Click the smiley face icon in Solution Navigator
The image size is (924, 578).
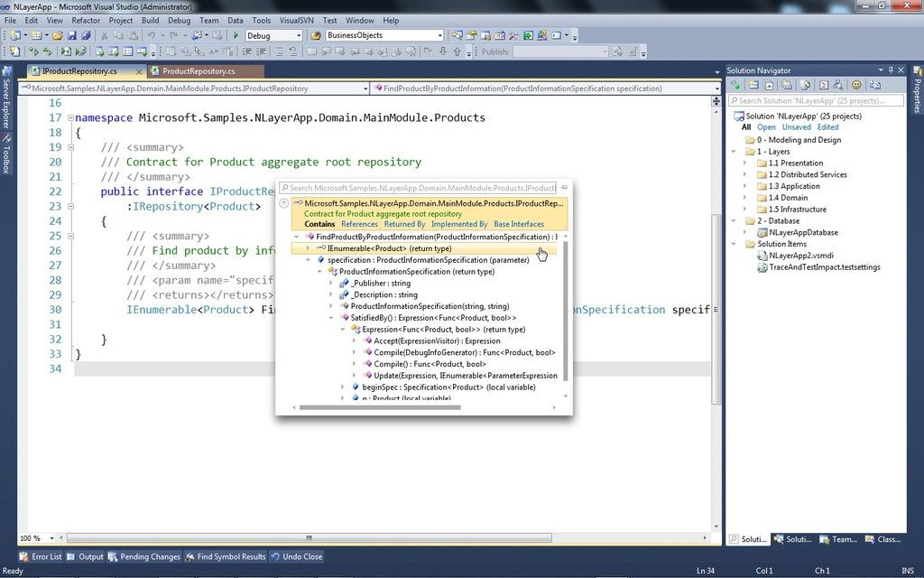(x=856, y=85)
